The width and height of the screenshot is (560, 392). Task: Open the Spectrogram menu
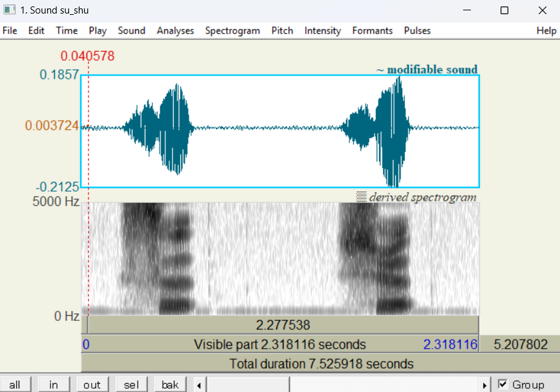(233, 31)
